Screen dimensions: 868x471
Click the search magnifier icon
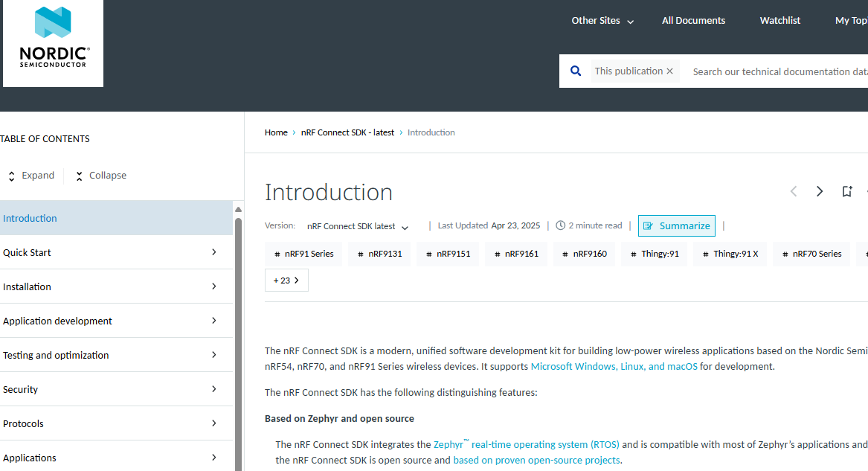pyautogui.click(x=575, y=71)
